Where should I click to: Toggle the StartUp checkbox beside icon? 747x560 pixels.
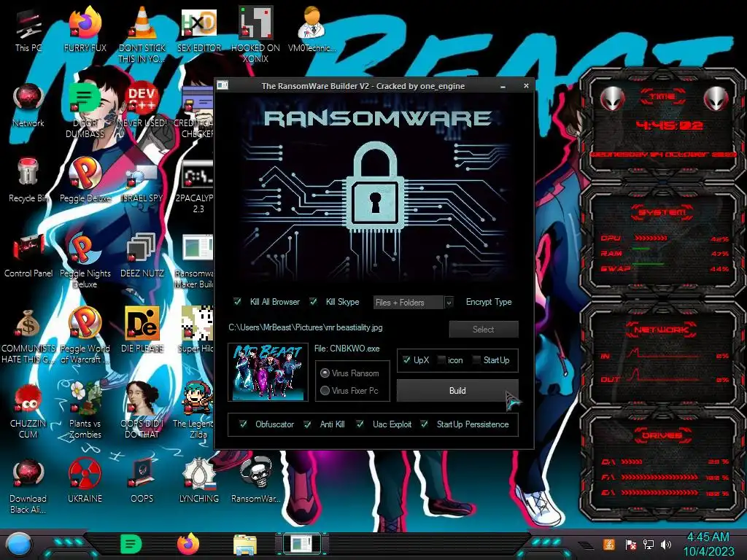point(476,360)
